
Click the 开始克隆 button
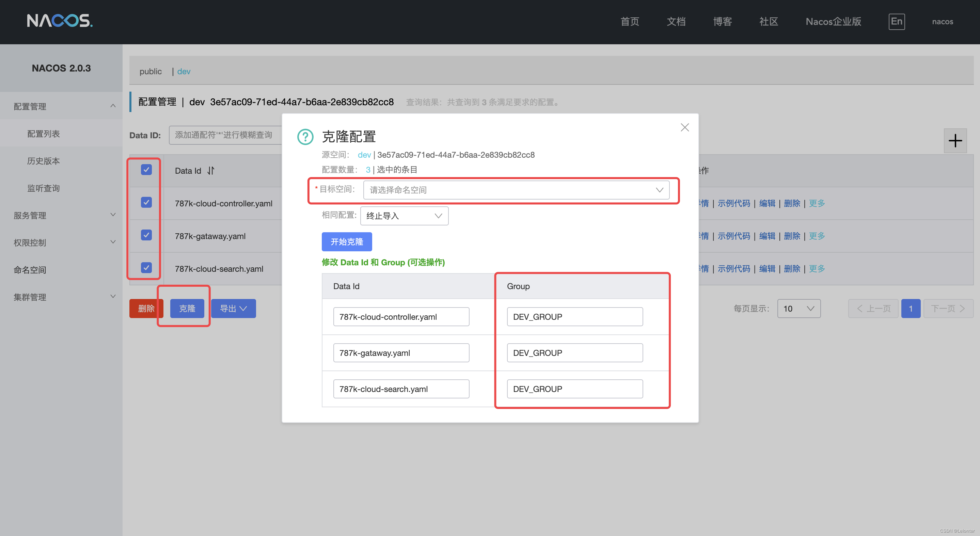(x=347, y=241)
